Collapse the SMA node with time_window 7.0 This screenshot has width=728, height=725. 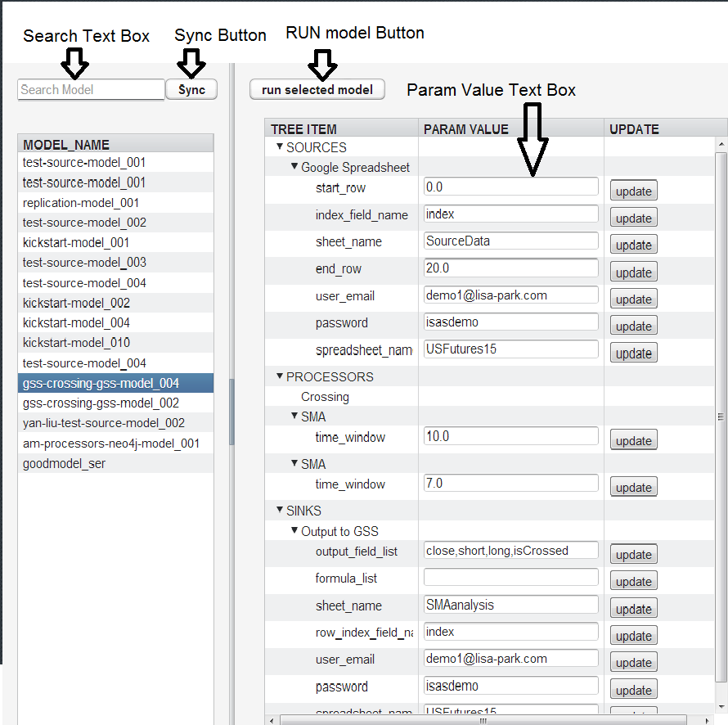pos(294,463)
